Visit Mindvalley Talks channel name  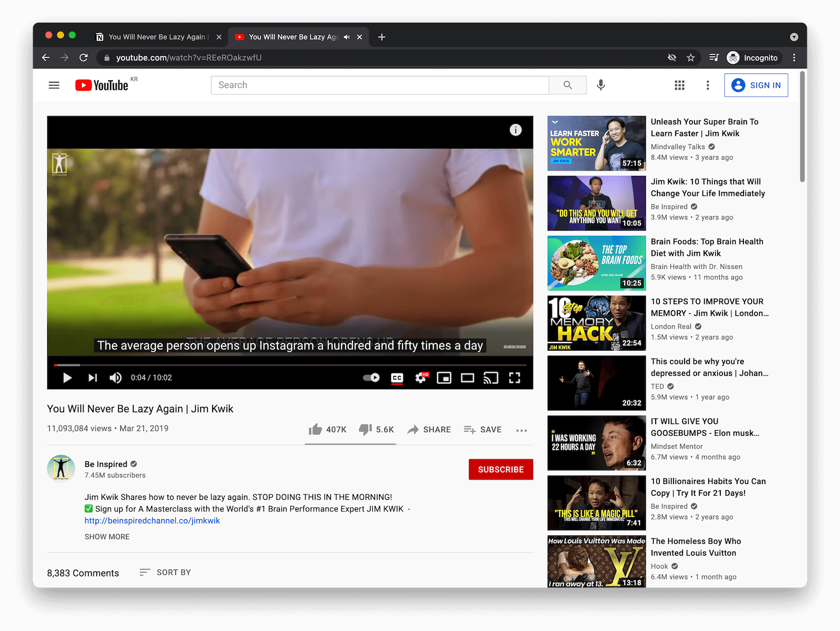point(678,147)
